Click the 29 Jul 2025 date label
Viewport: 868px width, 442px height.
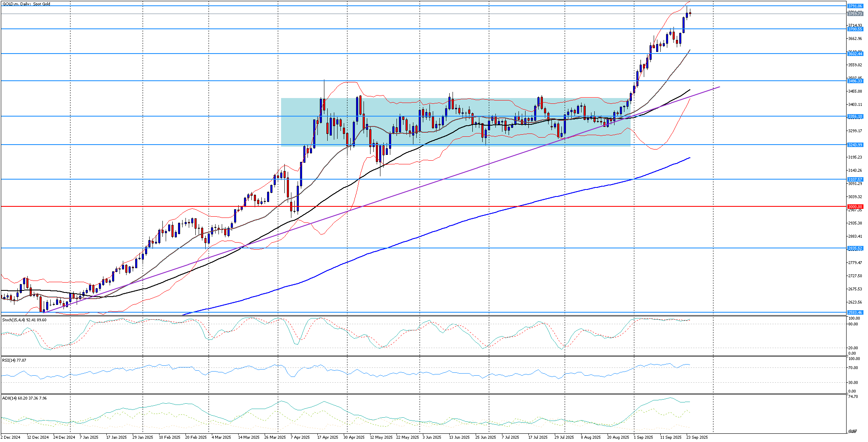[x=564, y=437]
